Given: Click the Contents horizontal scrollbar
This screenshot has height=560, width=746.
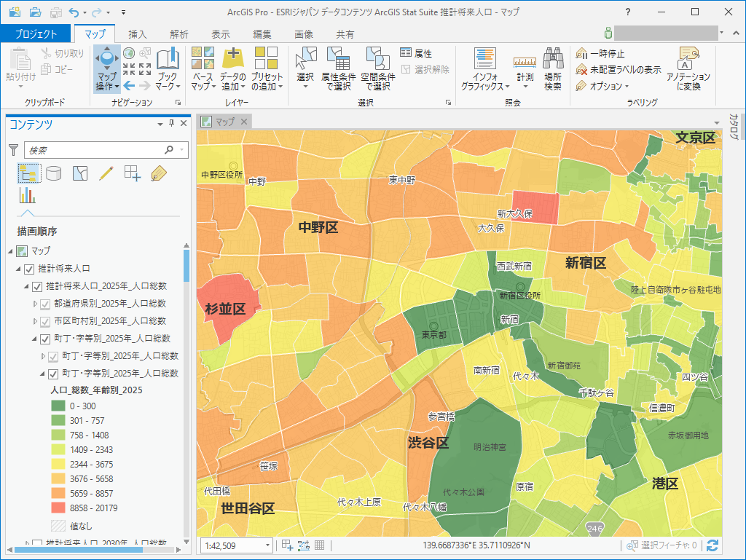Looking at the screenshot, I should 79,550.
